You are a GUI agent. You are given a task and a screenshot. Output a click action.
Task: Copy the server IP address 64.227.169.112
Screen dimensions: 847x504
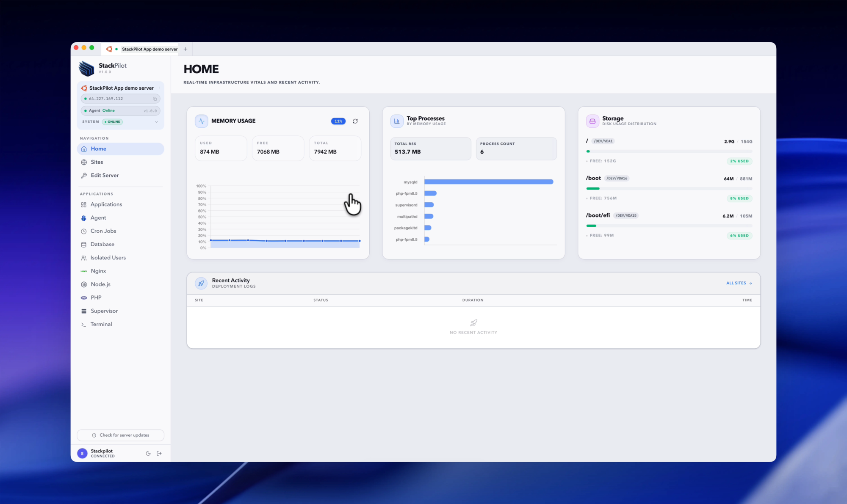(155, 99)
